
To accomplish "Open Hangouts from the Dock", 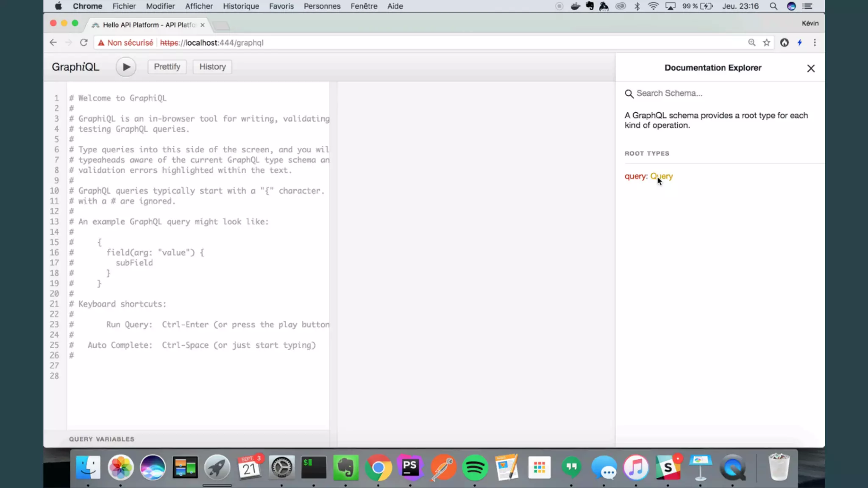I will (571, 467).
